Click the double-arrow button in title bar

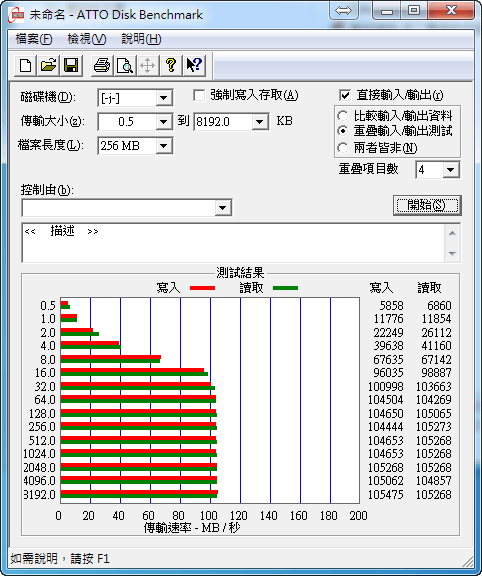pyautogui.click(x=343, y=10)
